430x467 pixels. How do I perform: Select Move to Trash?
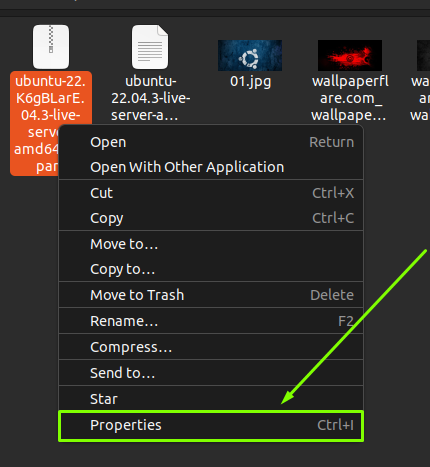coord(211,295)
